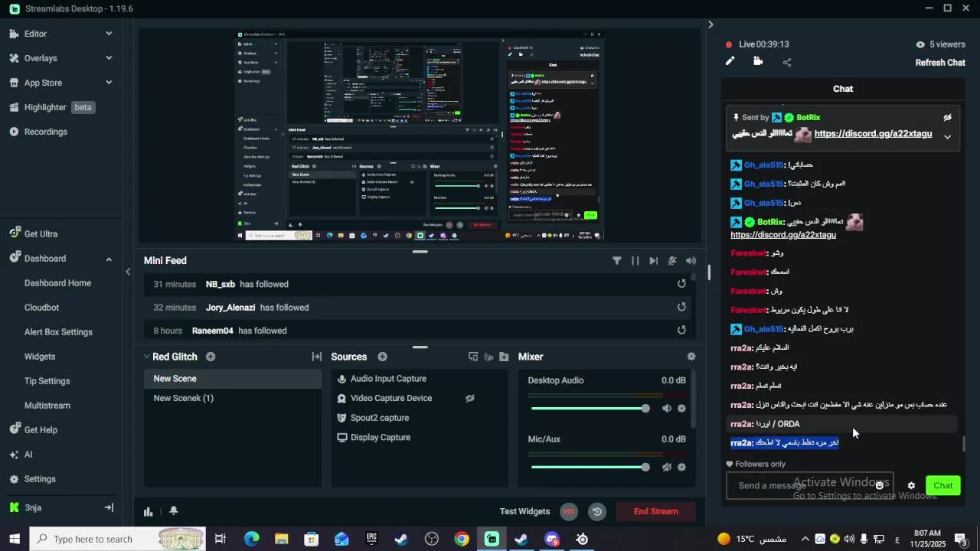This screenshot has width=980, height=551.
Task: Click End Stream
Action: point(656,511)
